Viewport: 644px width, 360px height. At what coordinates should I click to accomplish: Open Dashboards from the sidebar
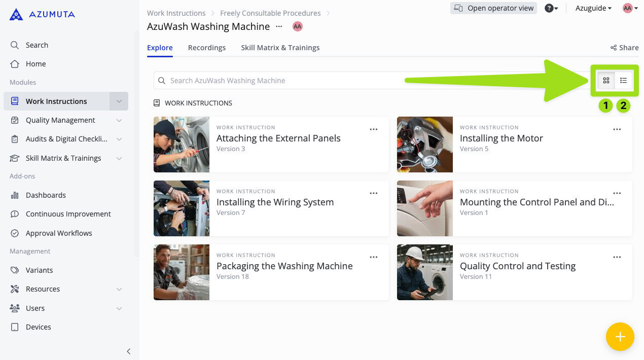tap(46, 195)
